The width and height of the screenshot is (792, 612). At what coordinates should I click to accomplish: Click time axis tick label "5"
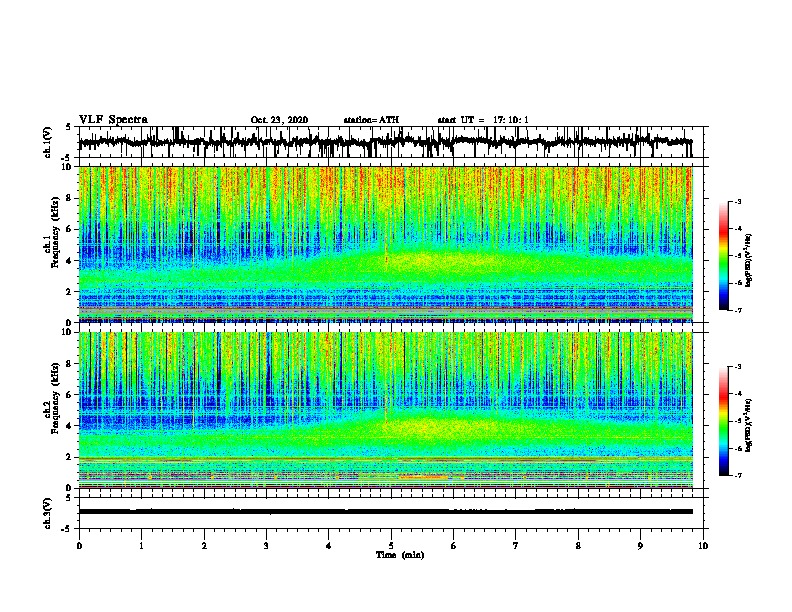[x=391, y=546]
